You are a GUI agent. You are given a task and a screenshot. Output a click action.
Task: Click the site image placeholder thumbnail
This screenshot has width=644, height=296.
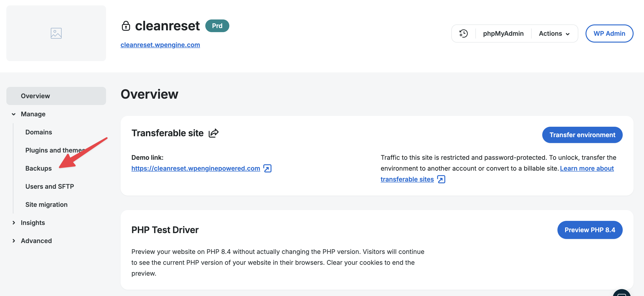(56, 33)
